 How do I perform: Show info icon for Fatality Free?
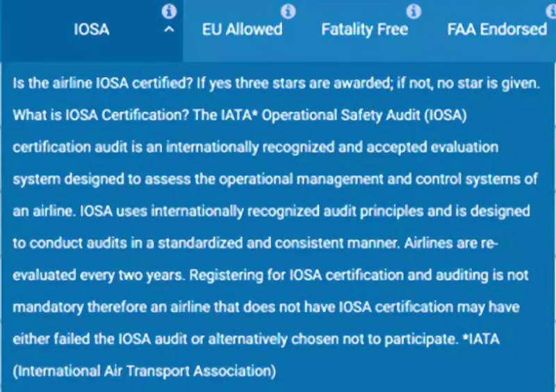414,12
